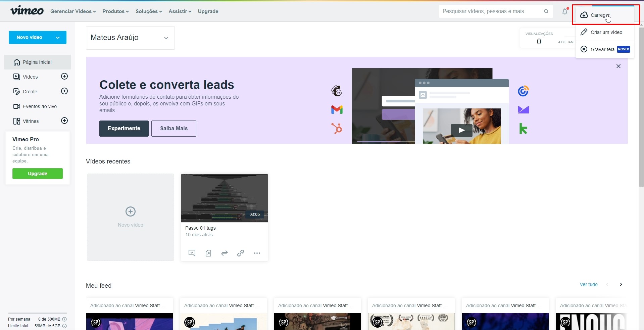Click plus icon next to Vídeos

click(x=64, y=76)
